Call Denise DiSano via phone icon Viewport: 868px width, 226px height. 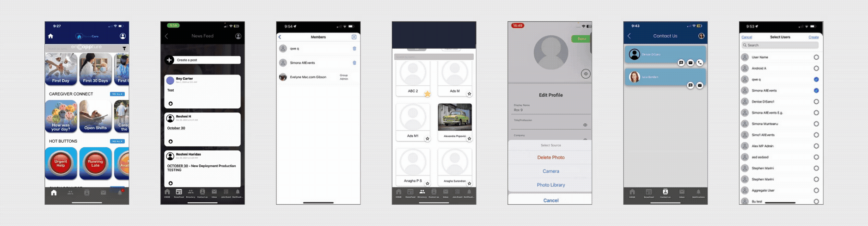pos(700,63)
